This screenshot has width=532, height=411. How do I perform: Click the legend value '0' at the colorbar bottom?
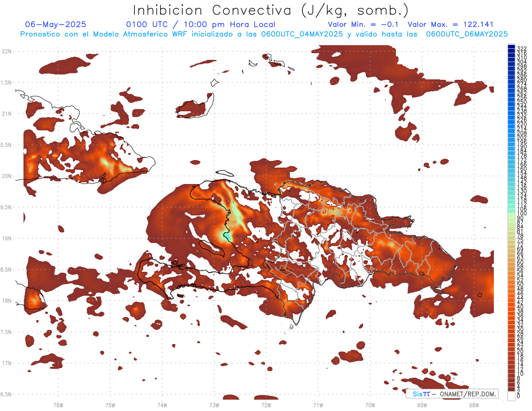coord(518,396)
